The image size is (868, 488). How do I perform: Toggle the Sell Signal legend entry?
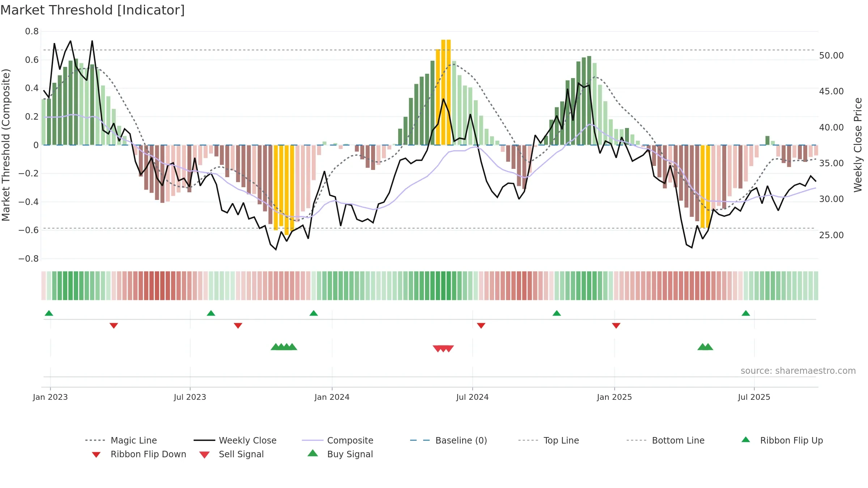coord(231,454)
